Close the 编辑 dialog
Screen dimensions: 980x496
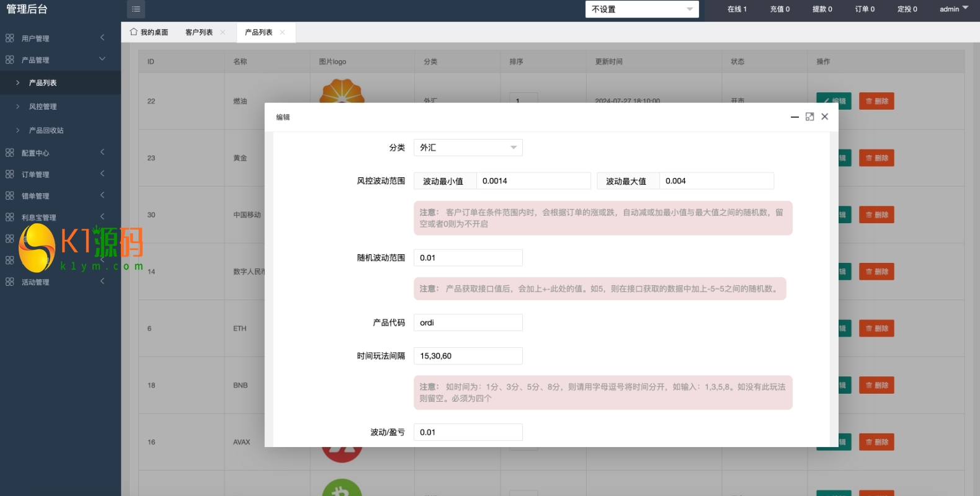[x=824, y=117]
